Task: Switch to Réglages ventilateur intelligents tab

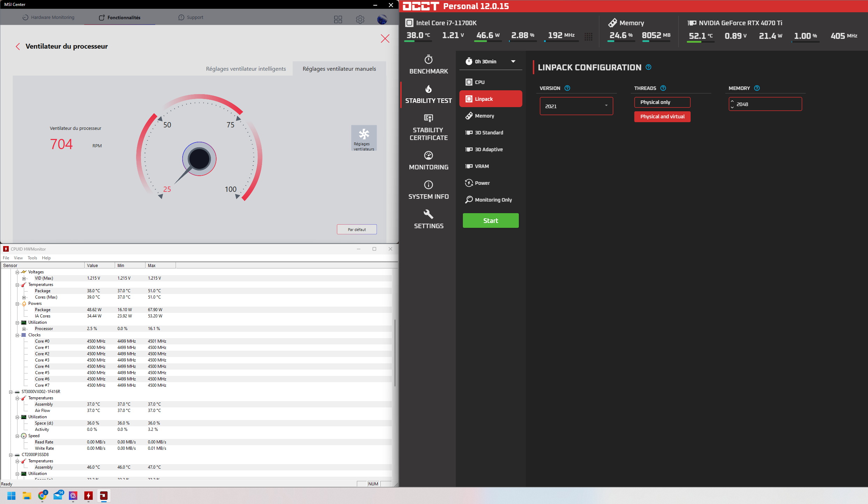Action: point(246,69)
